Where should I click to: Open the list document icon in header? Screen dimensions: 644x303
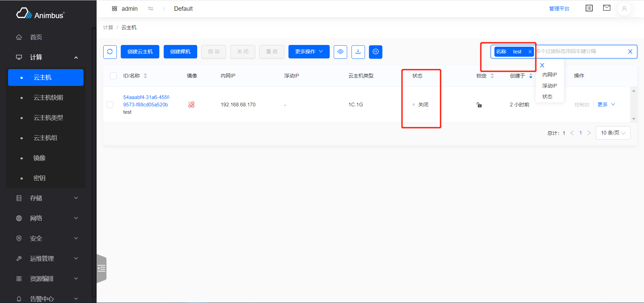coord(589,8)
